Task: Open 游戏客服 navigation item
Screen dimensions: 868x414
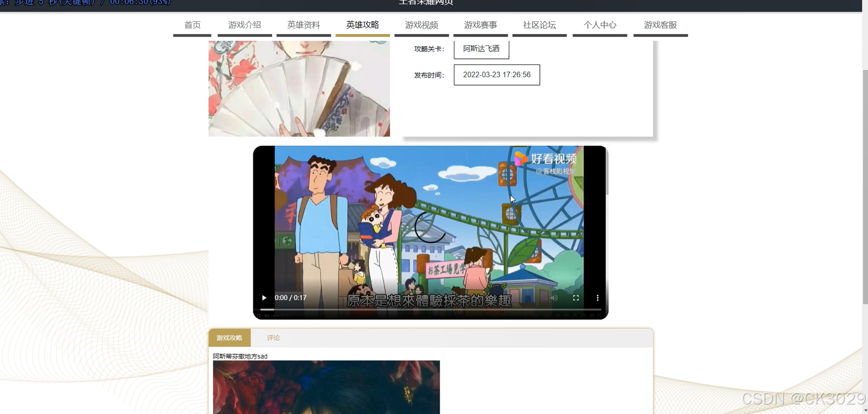Action: click(660, 25)
